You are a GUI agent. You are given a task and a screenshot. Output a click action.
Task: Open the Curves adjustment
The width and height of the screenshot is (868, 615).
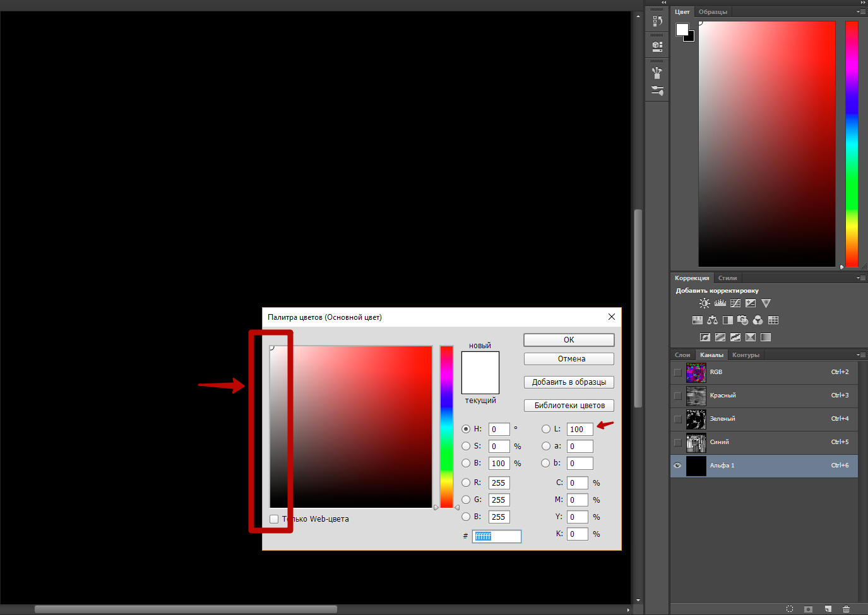[x=735, y=303]
